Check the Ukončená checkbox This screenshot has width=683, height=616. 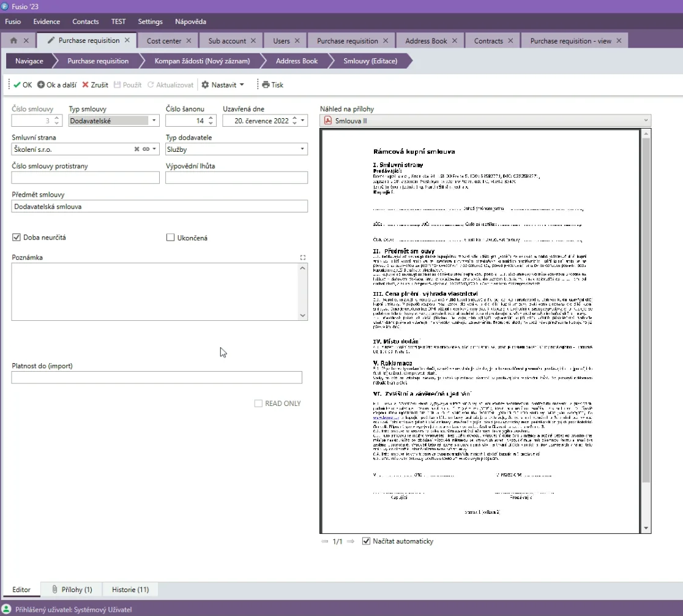[x=171, y=238]
